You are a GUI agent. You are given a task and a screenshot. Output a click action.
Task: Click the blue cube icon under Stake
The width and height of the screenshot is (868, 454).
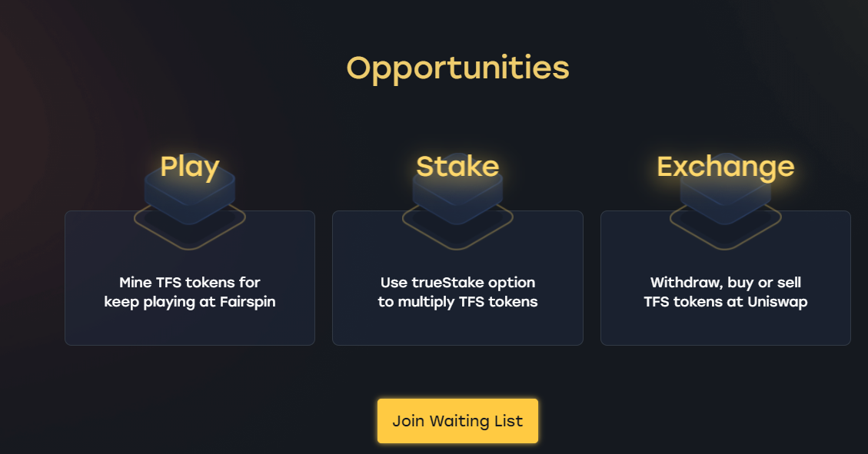click(x=457, y=194)
